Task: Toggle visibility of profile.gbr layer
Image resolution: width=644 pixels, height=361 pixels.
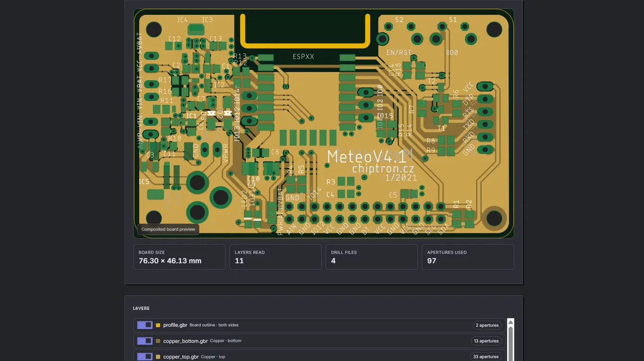Action: point(145,325)
